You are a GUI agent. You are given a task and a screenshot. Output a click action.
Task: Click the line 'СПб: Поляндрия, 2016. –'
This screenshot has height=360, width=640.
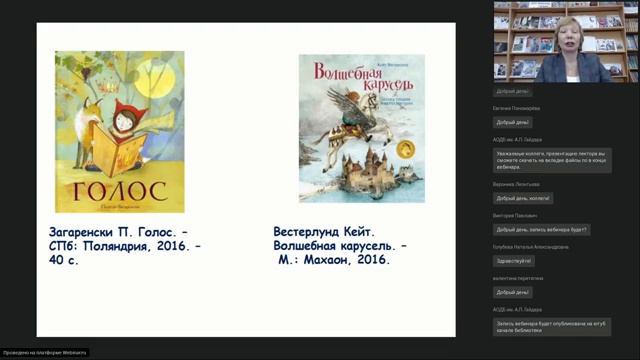click(125, 246)
